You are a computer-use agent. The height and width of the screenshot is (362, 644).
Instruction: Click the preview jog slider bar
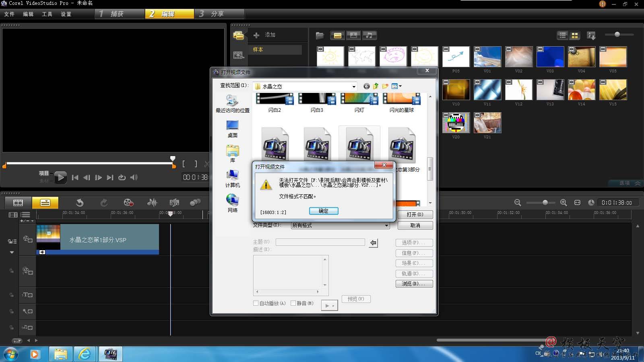point(89,163)
